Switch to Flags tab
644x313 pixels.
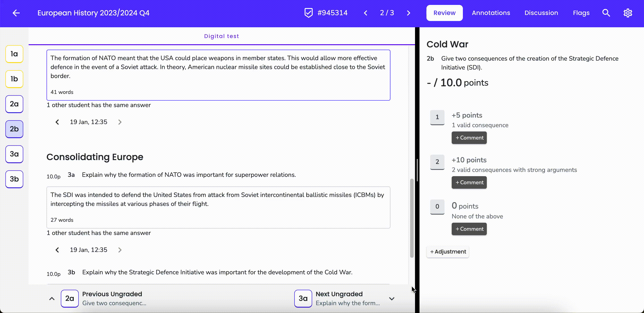pyautogui.click(x=581, y=13)
